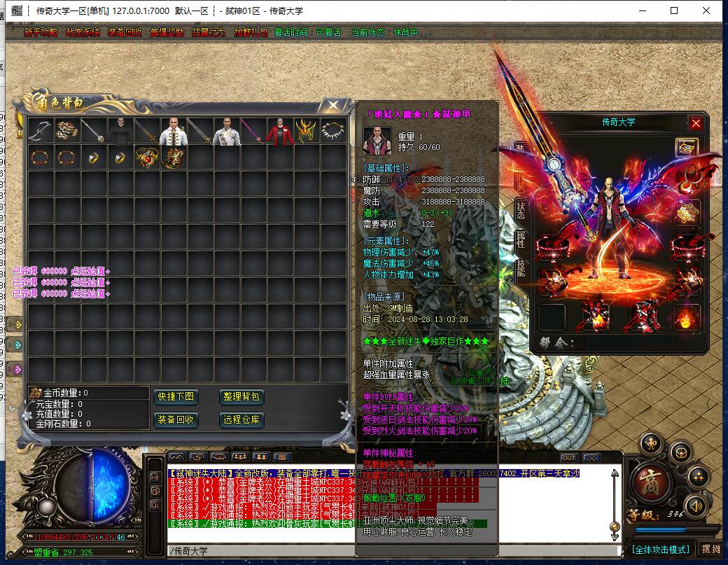Viewport: 728px width, 565px height.
Task: Click the 装备回收 button in the backpack
Action: (176, 419)
